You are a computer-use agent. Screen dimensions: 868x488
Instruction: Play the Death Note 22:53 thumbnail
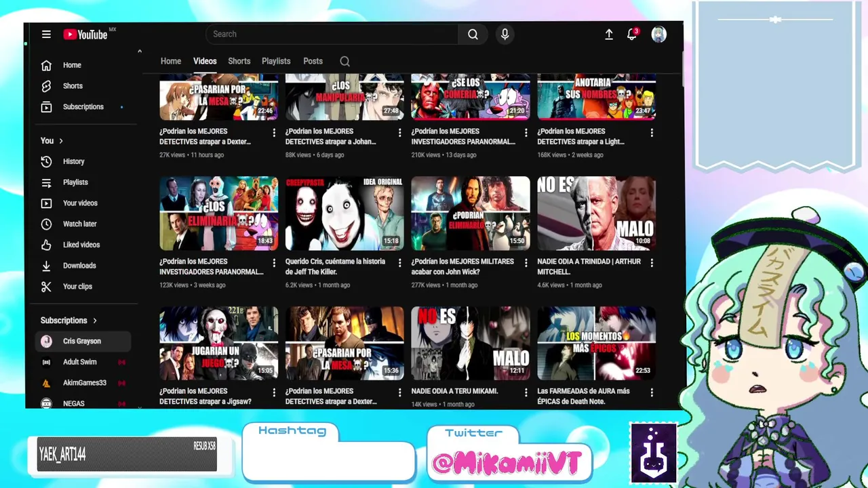pyautogui.click(x=597, y=343)
